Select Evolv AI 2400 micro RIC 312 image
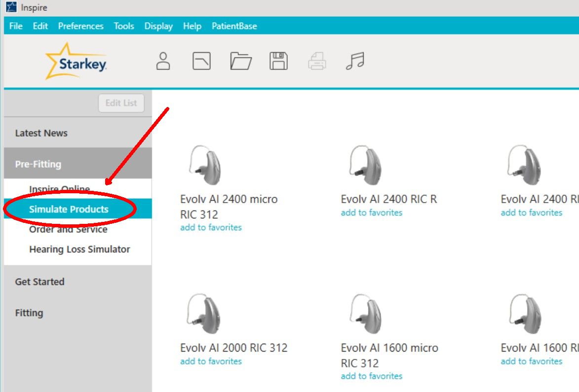579x392 pixels. point(205,165)
